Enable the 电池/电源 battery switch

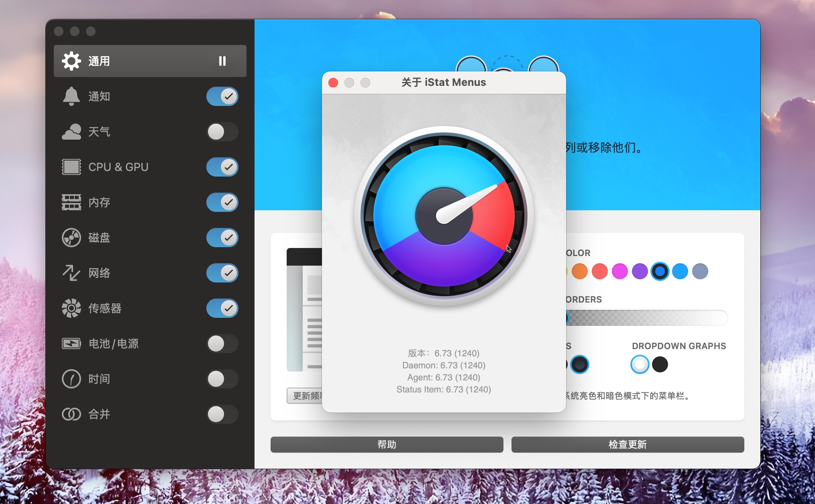tap(222, 343)
